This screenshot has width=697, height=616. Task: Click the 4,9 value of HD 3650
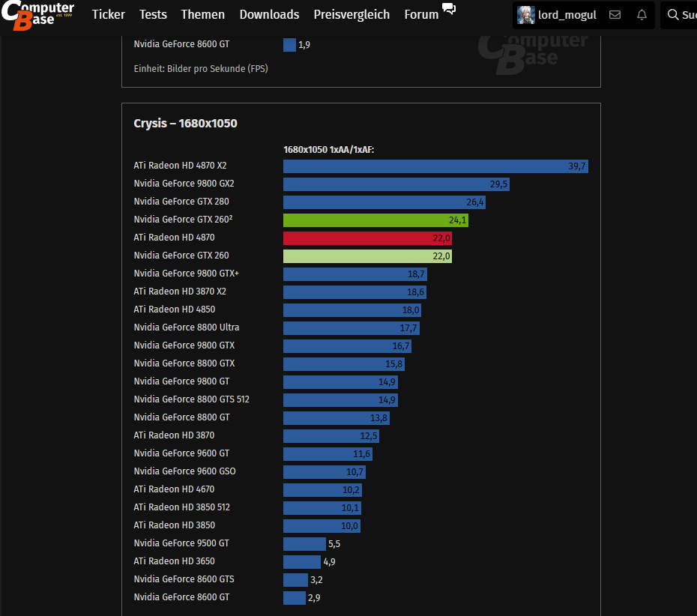tap(329, 562)
